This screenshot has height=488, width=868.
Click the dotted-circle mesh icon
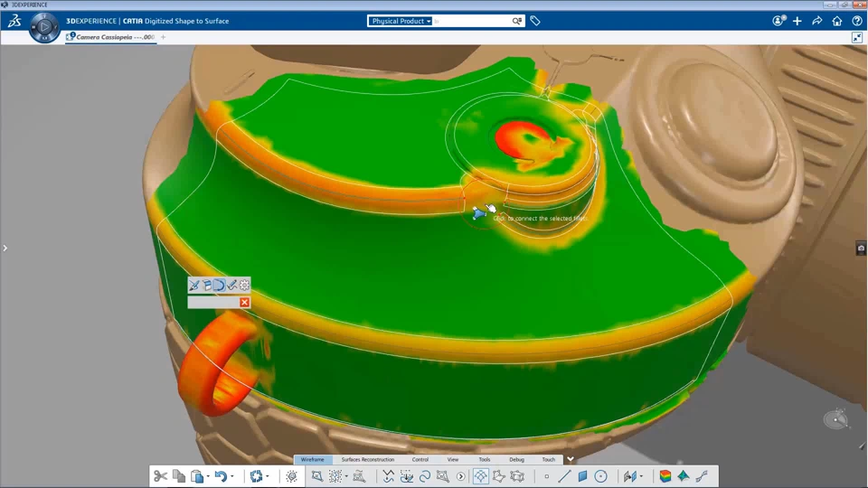(292, 476)
